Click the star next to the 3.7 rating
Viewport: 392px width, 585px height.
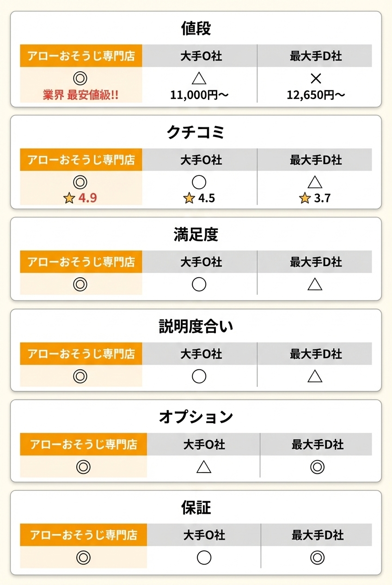(x=305, y=199)
